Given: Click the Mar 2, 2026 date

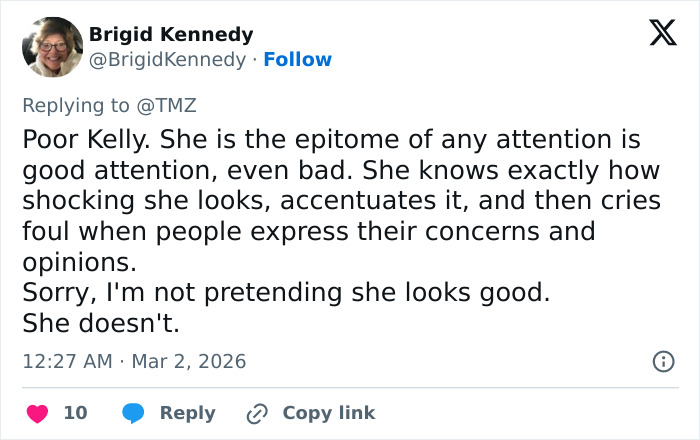Looking at the screenshot, I should click(190, 361).
